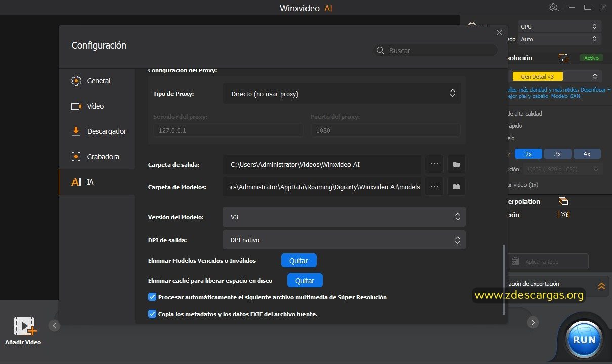Open the DPI de salida dropdown
This screenshot has height=364, width=612.
pos(344,240)
